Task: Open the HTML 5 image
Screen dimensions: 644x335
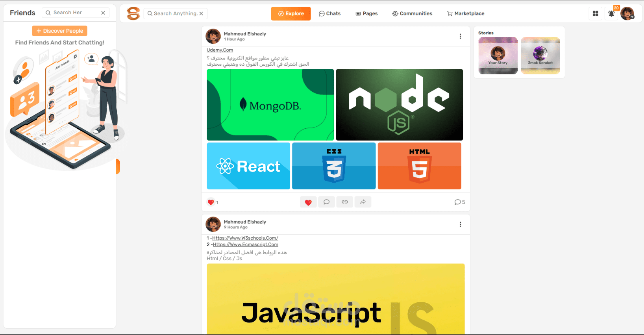Action: pyautogui.click(x=420, y=166)
